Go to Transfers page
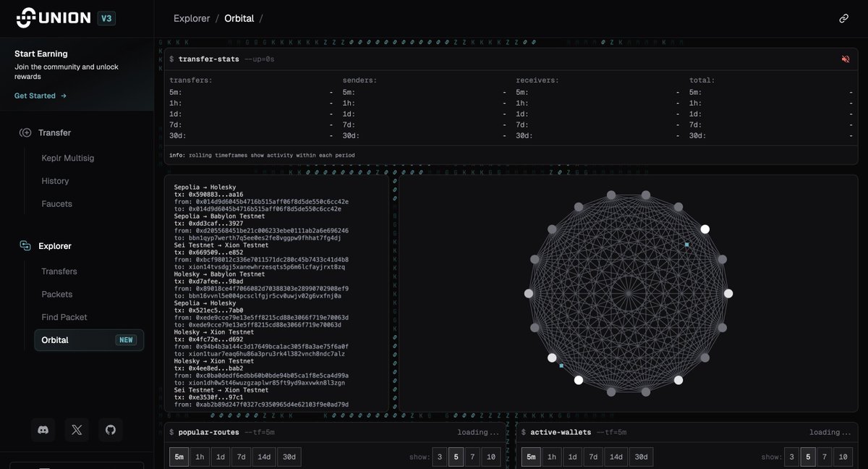868x469 pixels. pos(59,271)
